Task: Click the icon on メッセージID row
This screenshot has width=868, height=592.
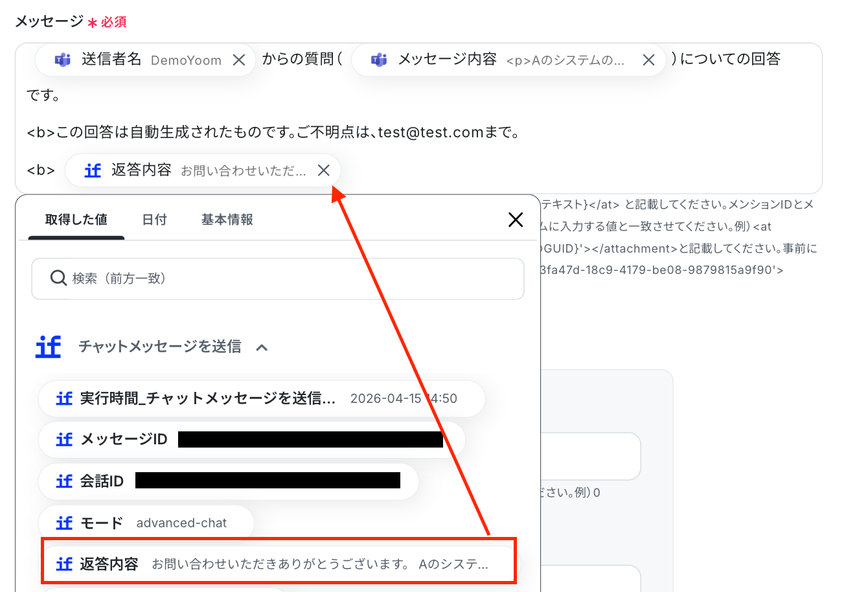Action: (x=64, y=439)
